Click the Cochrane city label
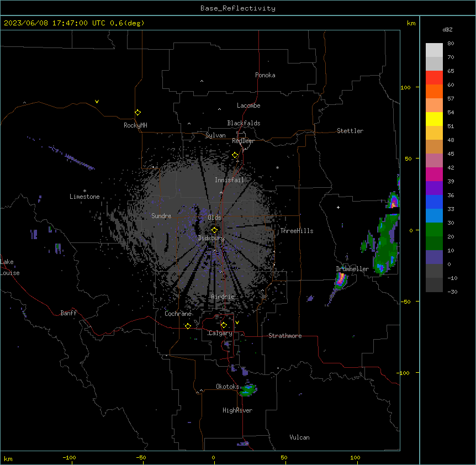 click(178, 314)
